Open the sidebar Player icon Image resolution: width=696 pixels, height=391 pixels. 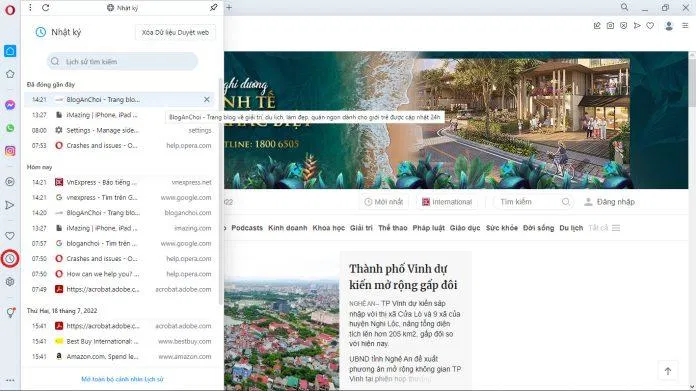[10, 182]
